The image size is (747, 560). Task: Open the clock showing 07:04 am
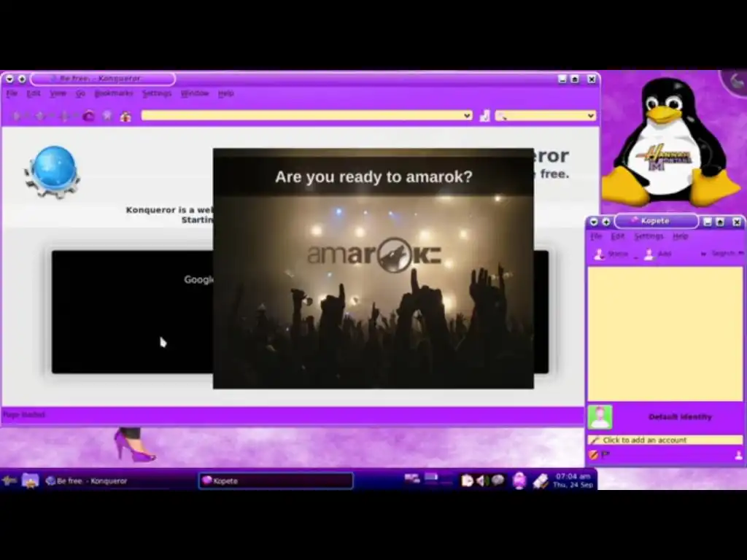[573, 481]
